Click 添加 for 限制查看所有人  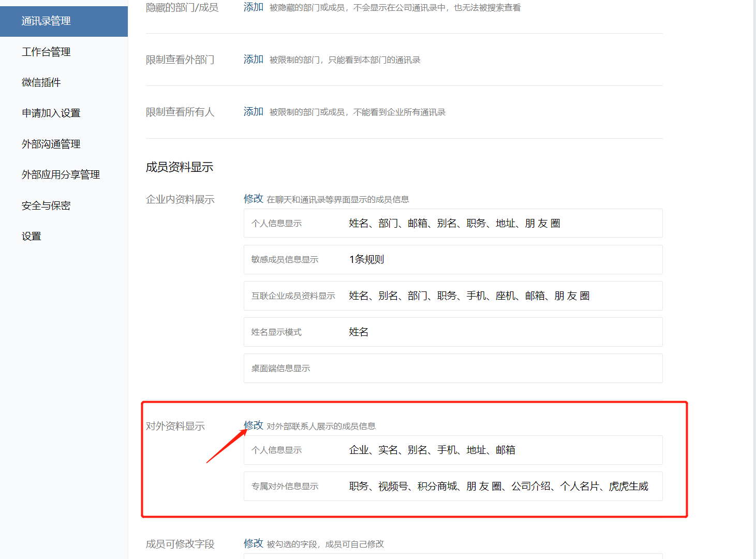254,112
